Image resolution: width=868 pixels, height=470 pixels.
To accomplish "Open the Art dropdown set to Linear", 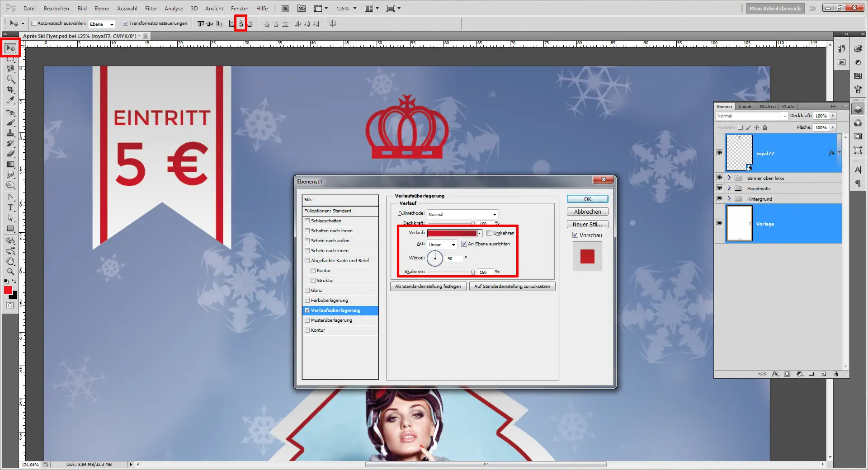I will 442,244.
